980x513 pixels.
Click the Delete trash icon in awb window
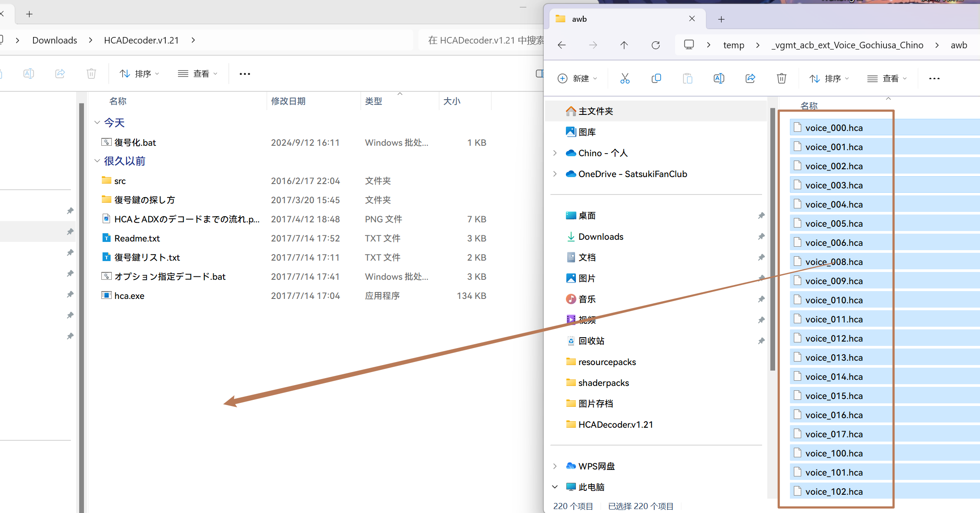pyautogui.click(x=781, y=78)
